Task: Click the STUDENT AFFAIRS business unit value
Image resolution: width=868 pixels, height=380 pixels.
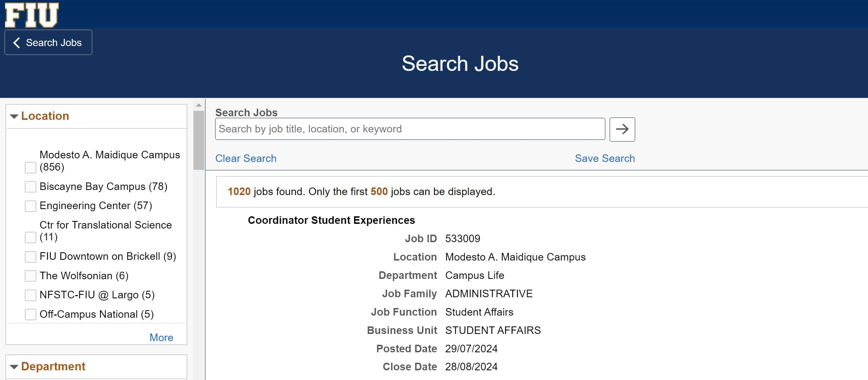Action: (493, 330)
